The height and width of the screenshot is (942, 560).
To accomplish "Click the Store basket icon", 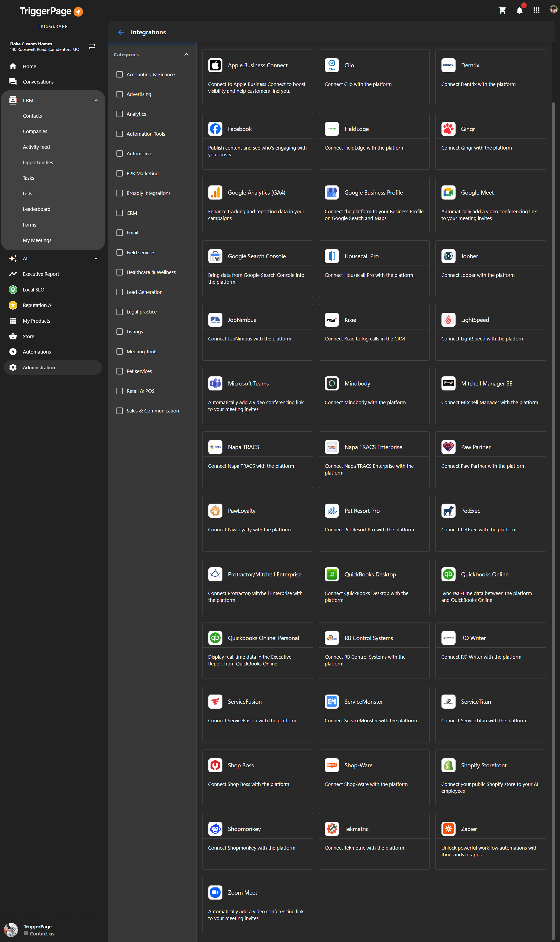I will [x=13, y=337].
